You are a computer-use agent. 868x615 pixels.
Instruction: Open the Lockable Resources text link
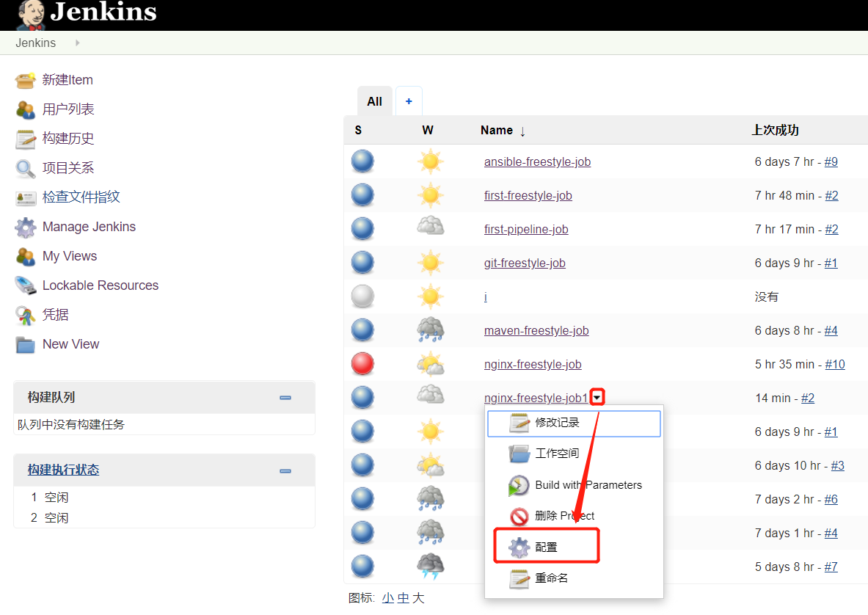[101, 285]
